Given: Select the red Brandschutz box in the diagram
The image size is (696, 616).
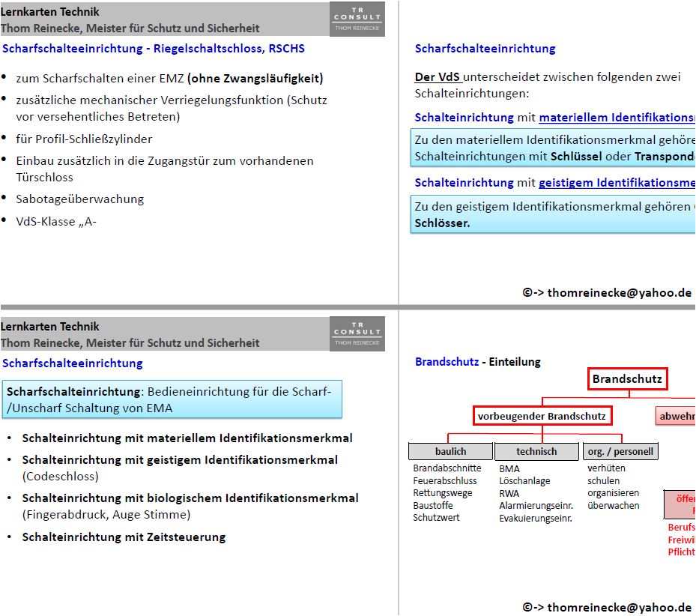Looking at the screenshot, I should coord(627,378).
